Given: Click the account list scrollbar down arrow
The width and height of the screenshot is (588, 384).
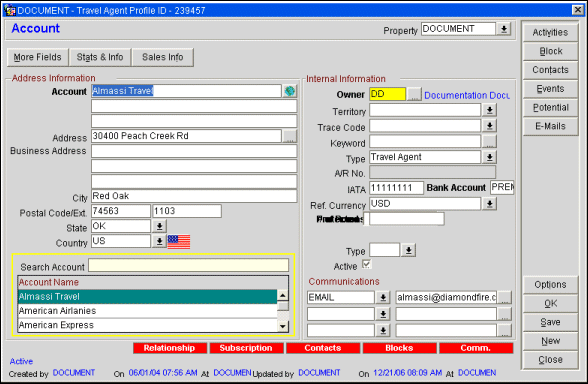Looking at the screenshot, I should [283, 327].
